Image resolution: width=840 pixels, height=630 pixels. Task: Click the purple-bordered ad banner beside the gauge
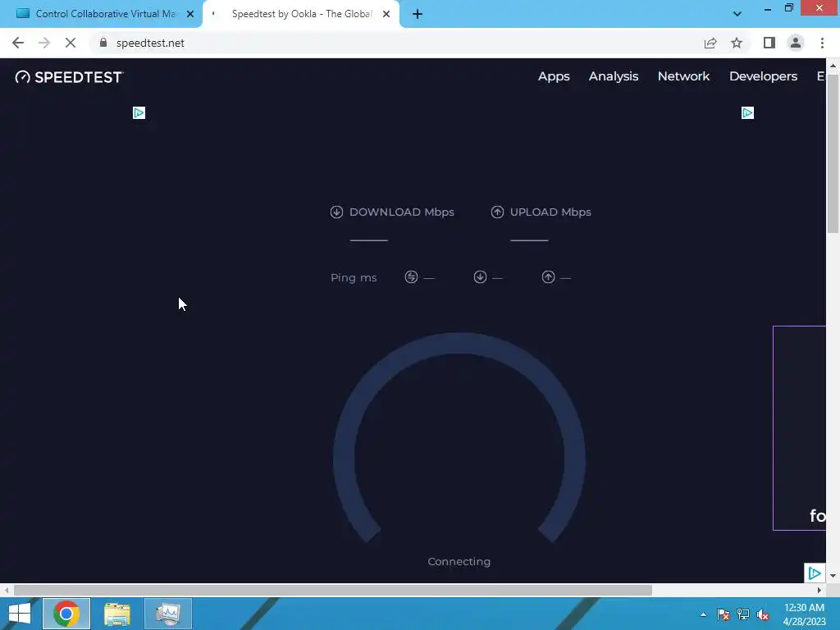pos(799,427)
